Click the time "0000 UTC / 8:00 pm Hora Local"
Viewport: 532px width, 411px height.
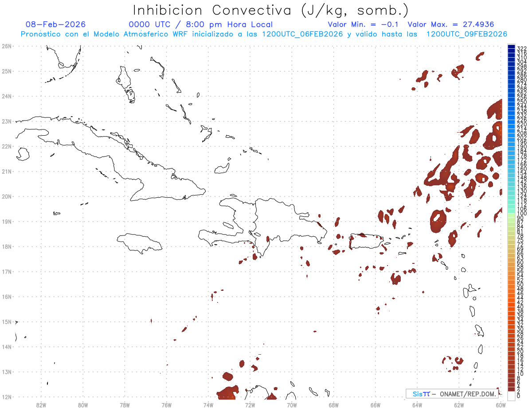click(x=200, y=24)
